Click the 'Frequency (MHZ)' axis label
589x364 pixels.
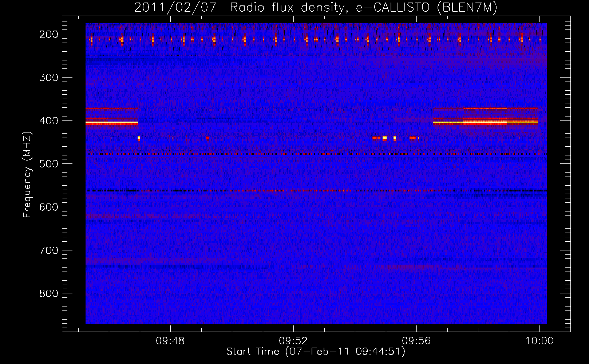[27, 174]
